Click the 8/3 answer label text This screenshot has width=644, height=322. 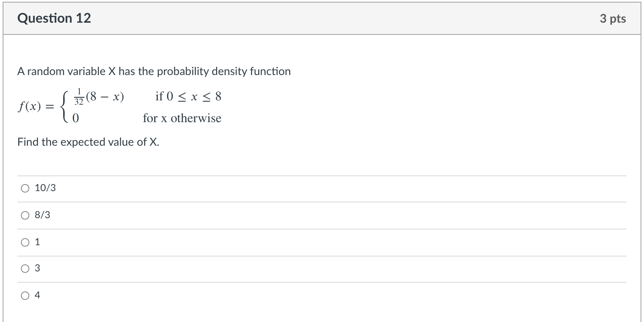point(43,215)
